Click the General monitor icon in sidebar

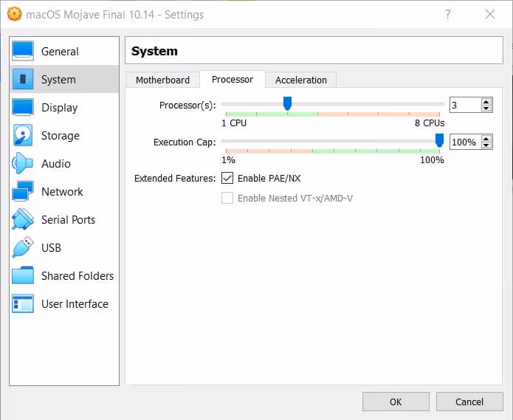[x=23, y=51]
